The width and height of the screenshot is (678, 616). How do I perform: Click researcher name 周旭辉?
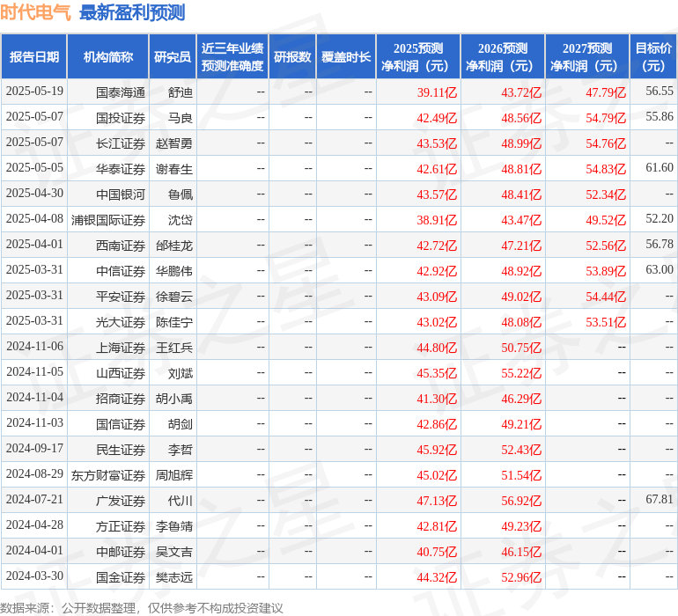(x=174, y=475)
